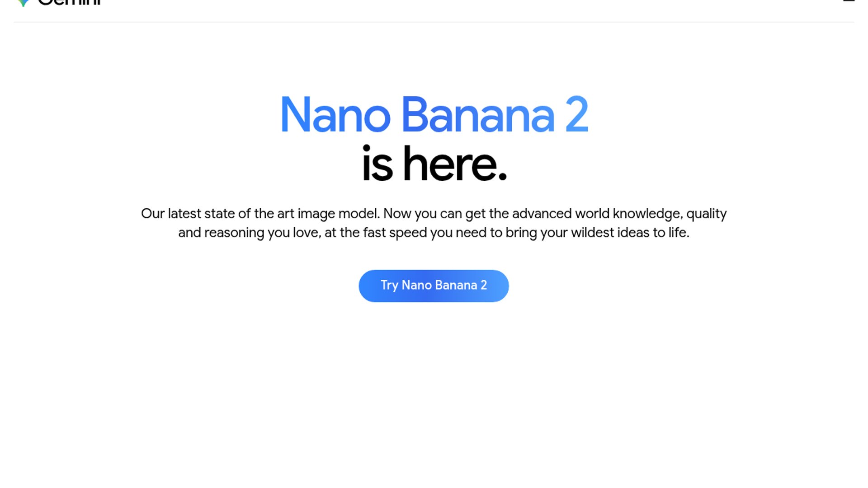Click the Try Nano Banana 2 button

434,286
